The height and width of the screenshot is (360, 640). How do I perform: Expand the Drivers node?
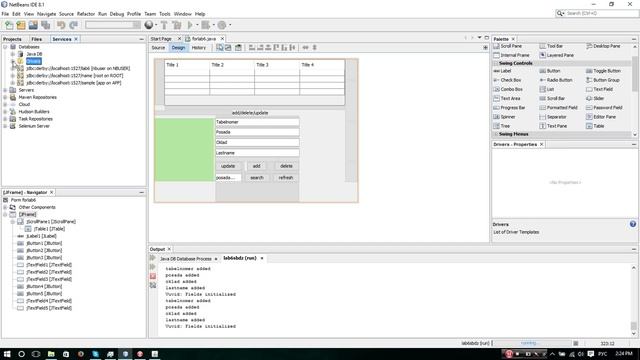click(13, 61)
